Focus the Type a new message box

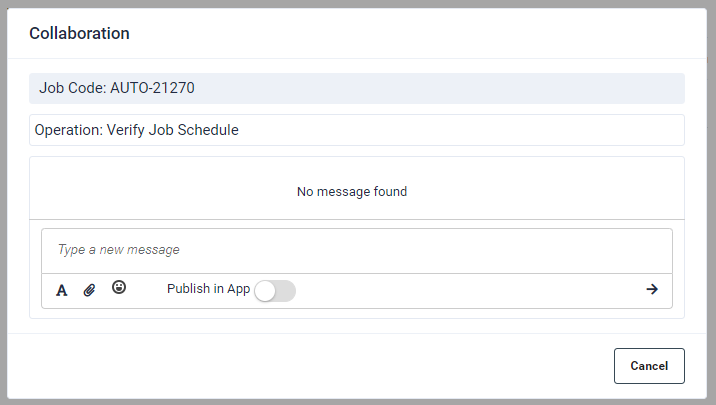coord(356,250)
